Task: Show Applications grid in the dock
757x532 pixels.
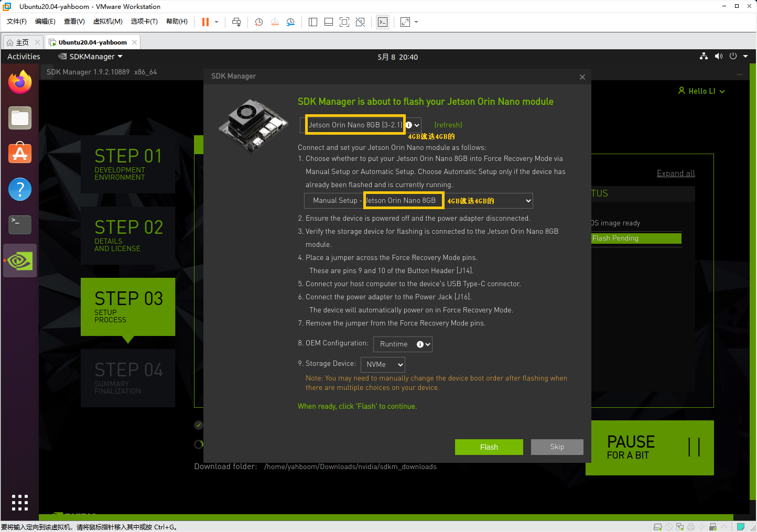Action: point(20,502)
